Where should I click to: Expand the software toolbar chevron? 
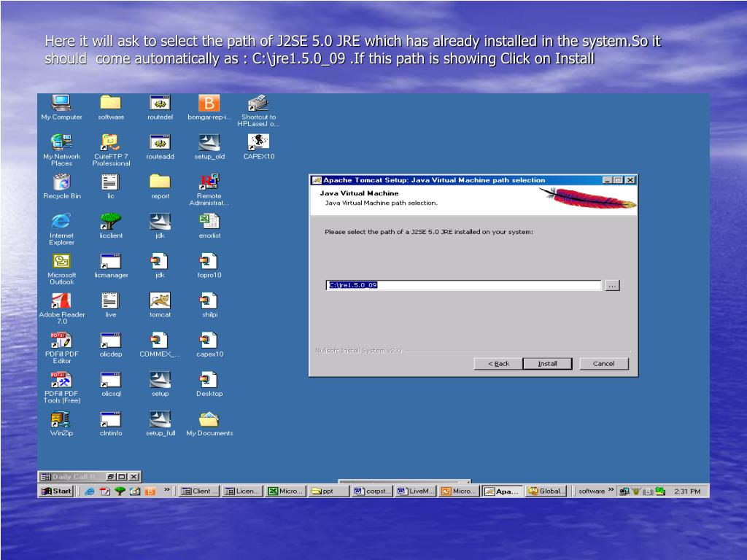click(x=611, y=489)
